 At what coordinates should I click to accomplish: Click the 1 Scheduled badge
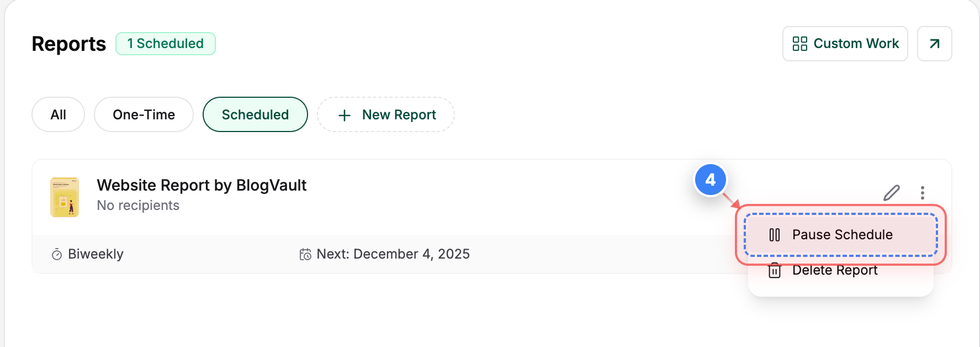pos(166,43)
